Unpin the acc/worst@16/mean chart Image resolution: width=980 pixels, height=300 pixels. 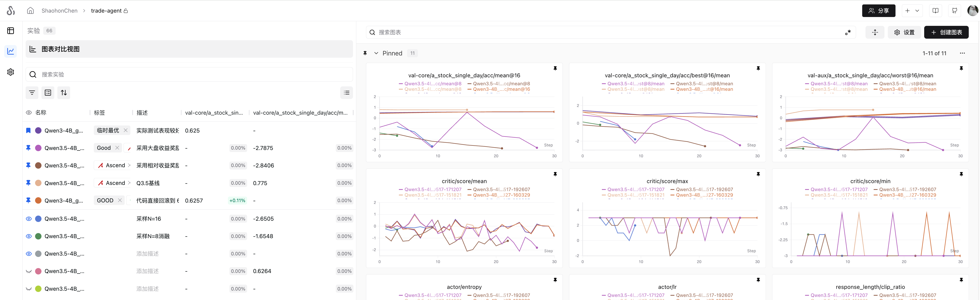[961, 68]
